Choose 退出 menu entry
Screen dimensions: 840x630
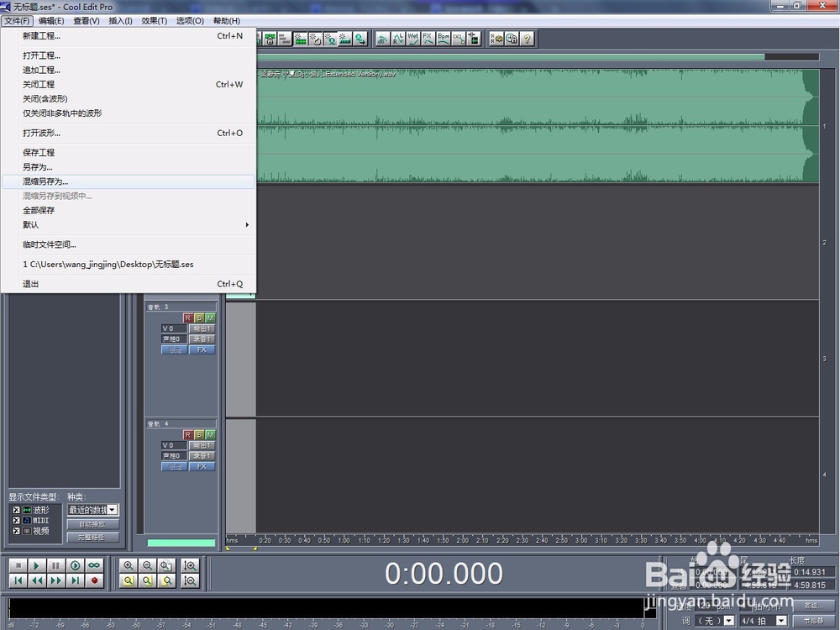click(x=128, y=284)
